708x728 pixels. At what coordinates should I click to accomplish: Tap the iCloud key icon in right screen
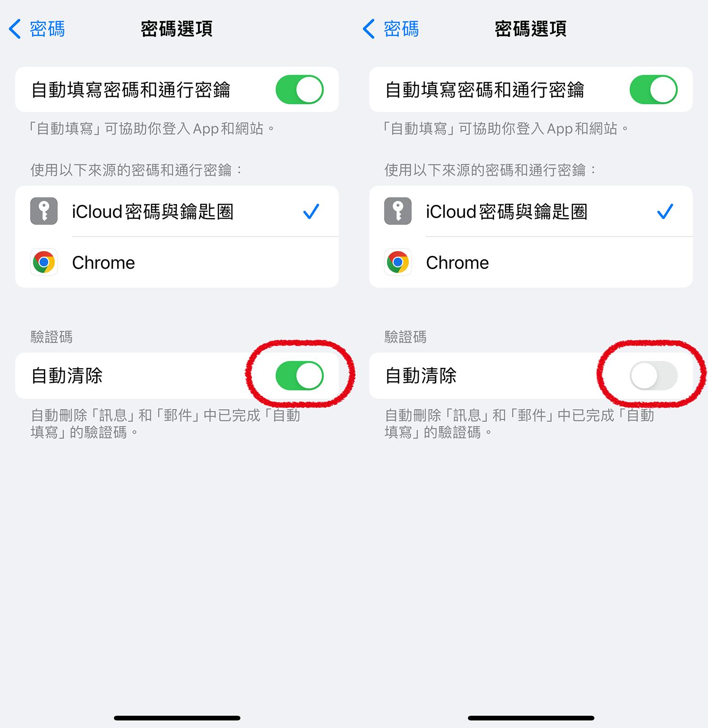pyautogui.click(x=398, y=211)
